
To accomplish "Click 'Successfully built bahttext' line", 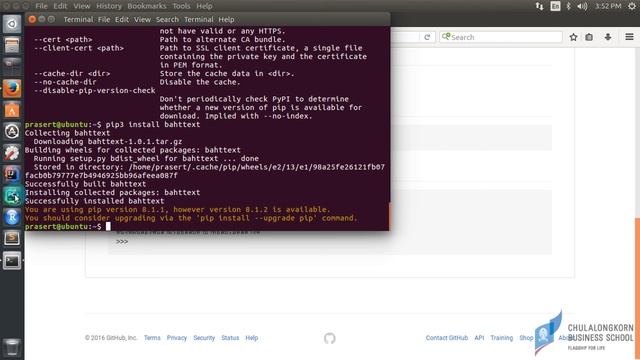I will [85, 184].
